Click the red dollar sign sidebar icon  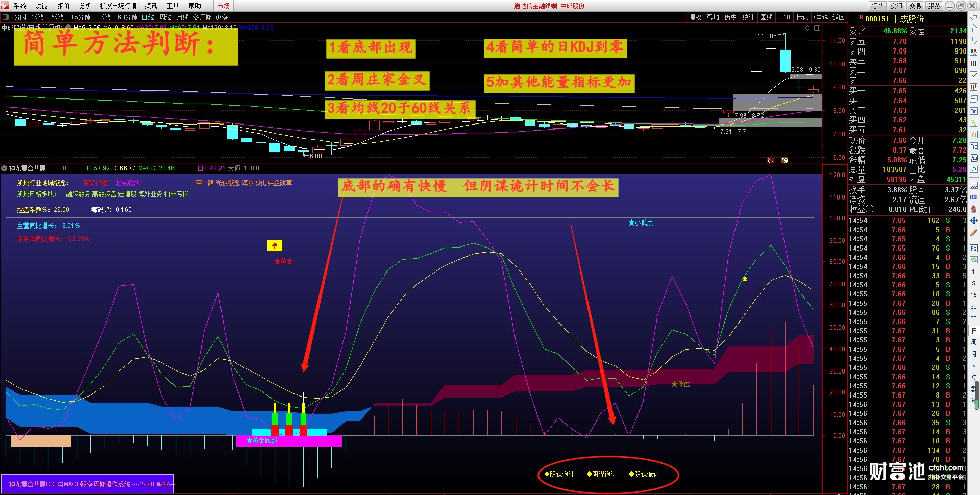coord(974,209)
